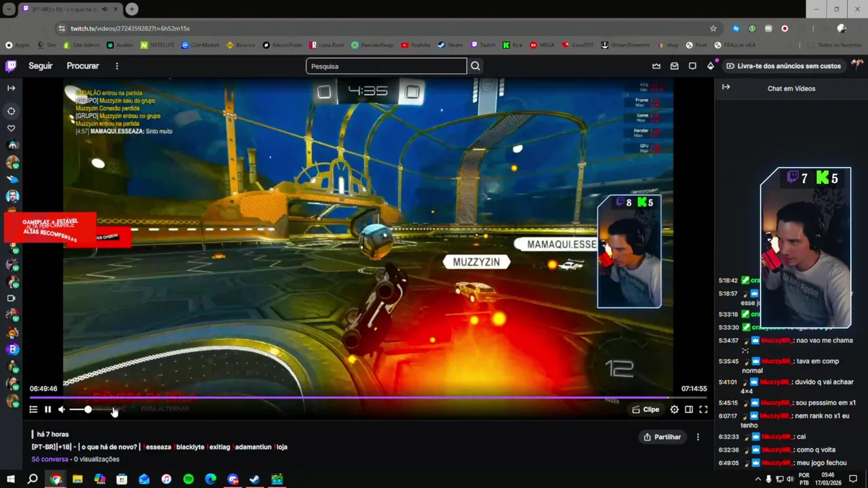Screen dimensions: 868x488
Task: Mute the video player volume
Action: tap(62, 409)
